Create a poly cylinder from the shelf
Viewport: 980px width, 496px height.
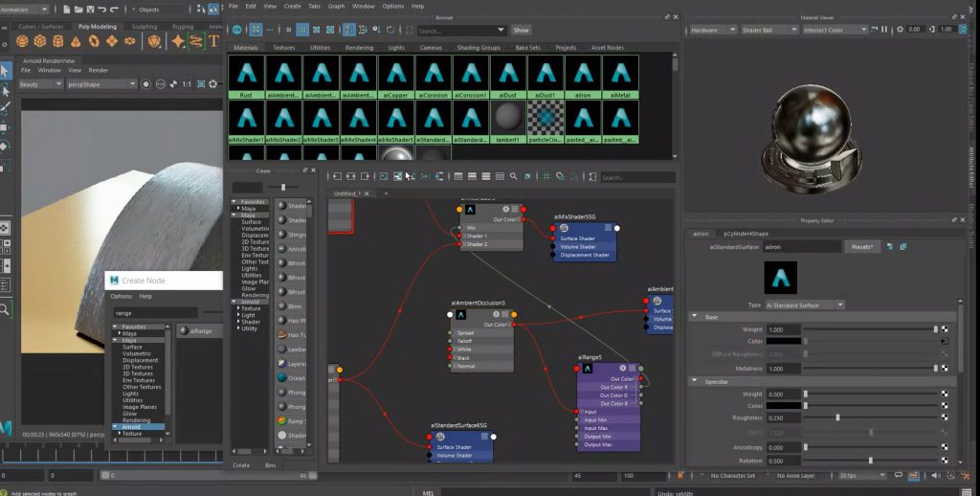pos(58,41)
